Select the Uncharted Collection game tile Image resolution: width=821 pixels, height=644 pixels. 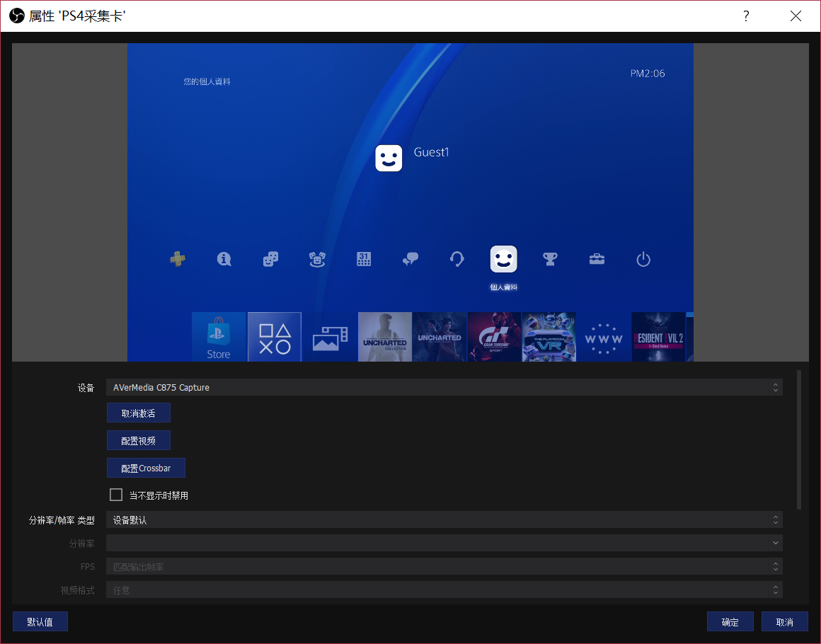pyautogui.click(x=385, y=337)
